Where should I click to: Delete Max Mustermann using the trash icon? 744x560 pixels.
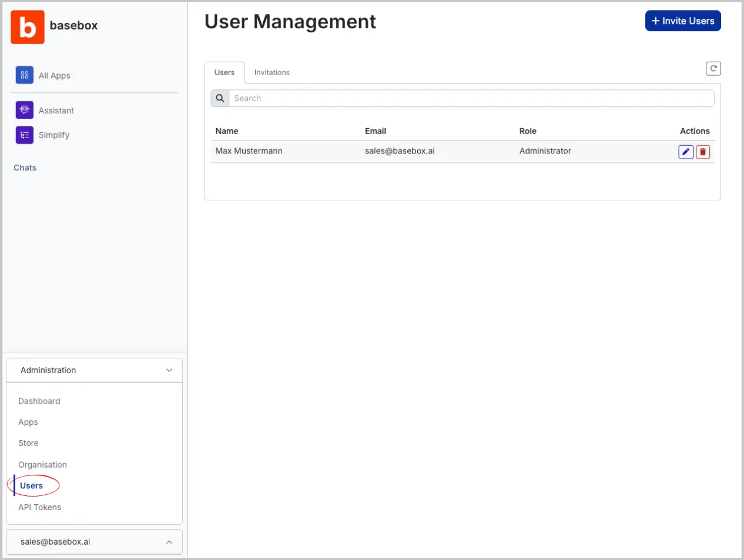pyautogui.click(x=703, y=152)
